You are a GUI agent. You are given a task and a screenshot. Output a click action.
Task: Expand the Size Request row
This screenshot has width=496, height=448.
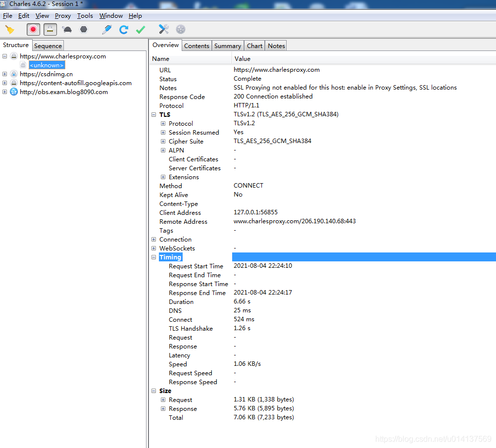coord(163,399)
